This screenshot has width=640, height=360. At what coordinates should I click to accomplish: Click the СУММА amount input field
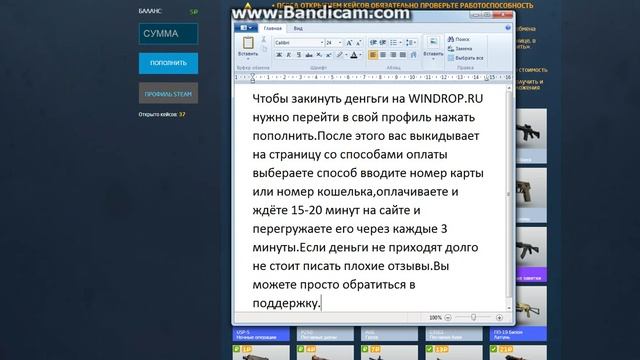168,33
